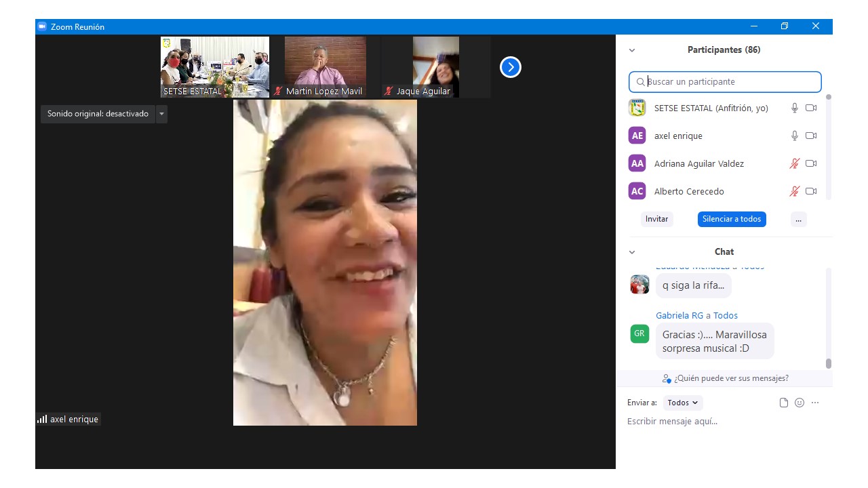Unmute Adriana Aguilar Valdez microphone
This screenshot has height=488, width=868.
click(795, 163)
